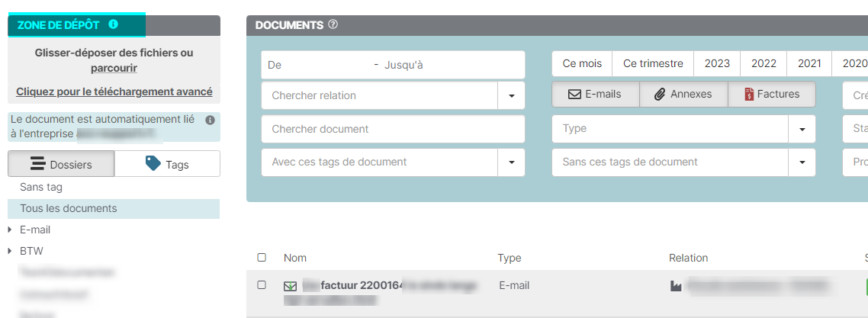868x318 pixels.
Task: Open the Chercher relation dropdown arrow
Action: click(511, 96)
